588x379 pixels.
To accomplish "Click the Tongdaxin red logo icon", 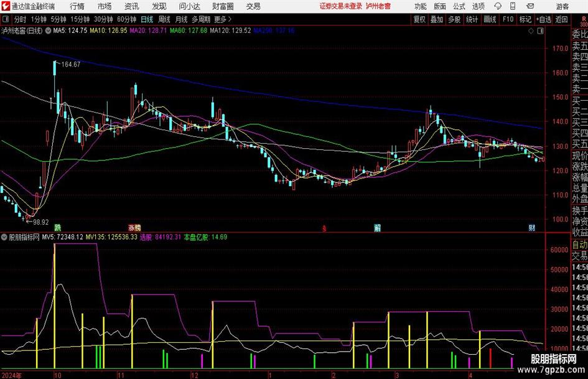I will click(x=6, y=6).
